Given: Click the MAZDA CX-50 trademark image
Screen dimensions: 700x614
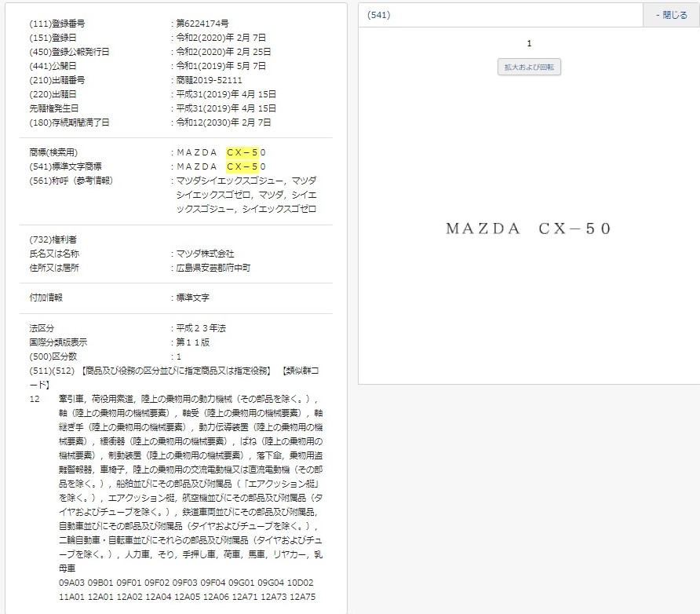Looking at the screenshot, I should coord(528,228).
